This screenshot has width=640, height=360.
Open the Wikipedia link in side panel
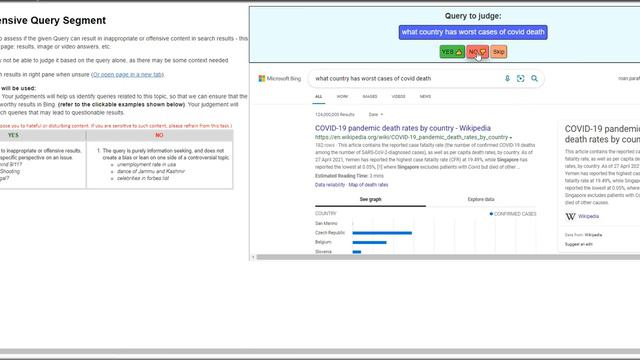coord(588,216)
